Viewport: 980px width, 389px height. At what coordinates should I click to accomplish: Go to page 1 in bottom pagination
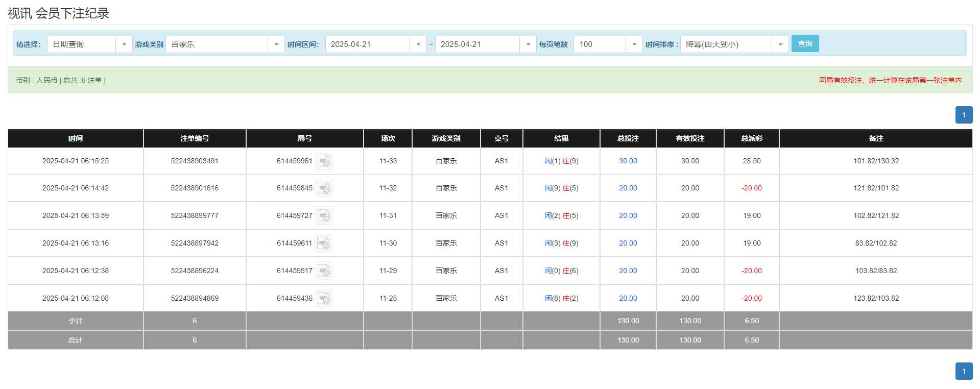pyautogui.click(x=964, y=371)
